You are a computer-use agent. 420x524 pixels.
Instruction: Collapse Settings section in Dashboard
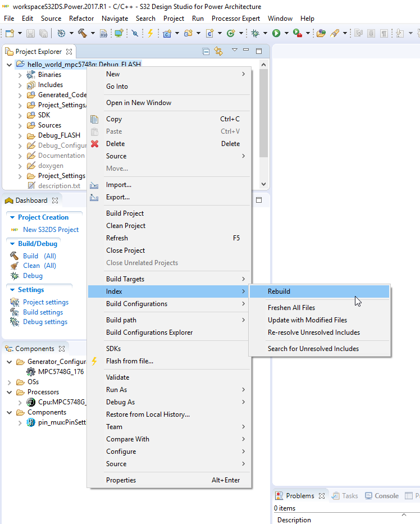coord(12,290)
